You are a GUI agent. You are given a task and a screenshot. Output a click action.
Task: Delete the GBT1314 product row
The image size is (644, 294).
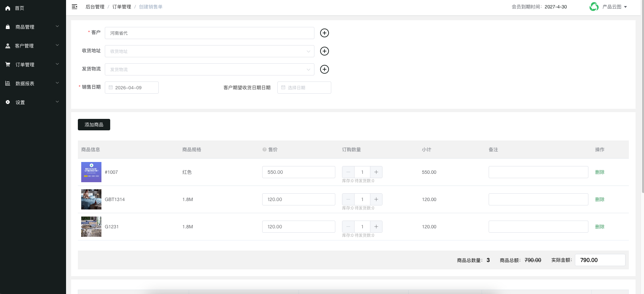tap(600, 199)
